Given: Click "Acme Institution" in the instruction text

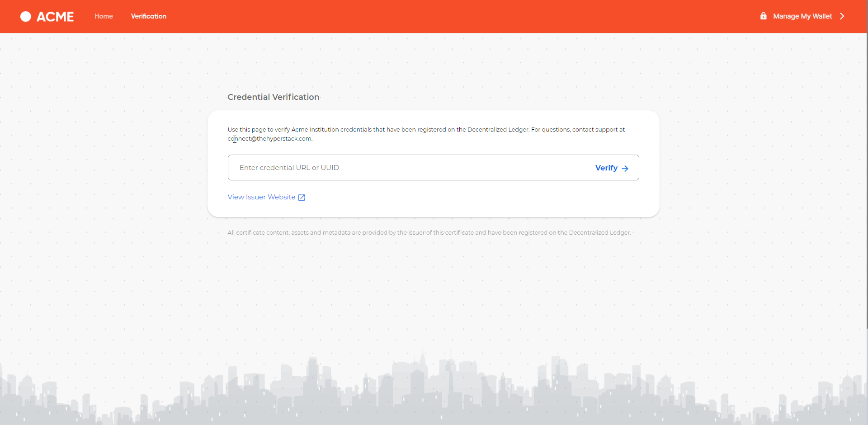Looking at the screenshot, I should [315, 130].
